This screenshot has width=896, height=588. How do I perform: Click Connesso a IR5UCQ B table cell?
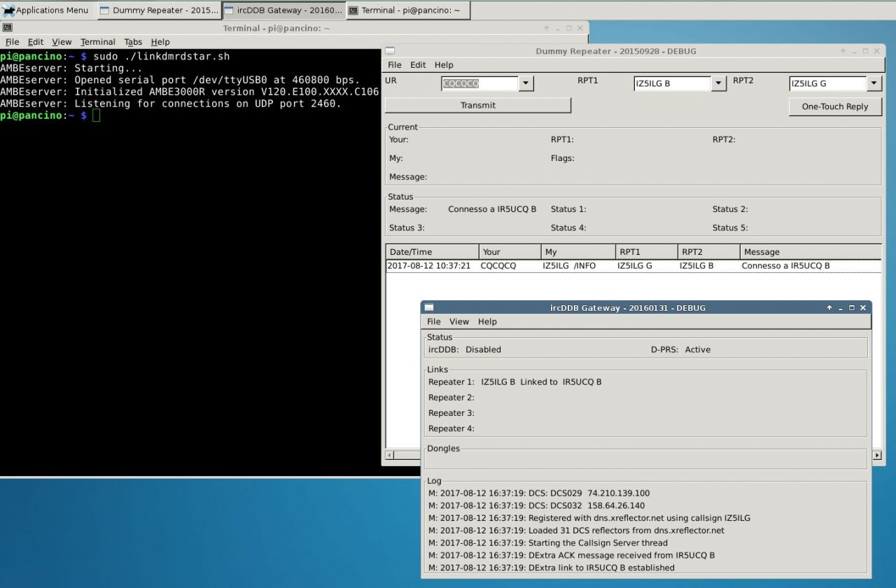[785, 266]
